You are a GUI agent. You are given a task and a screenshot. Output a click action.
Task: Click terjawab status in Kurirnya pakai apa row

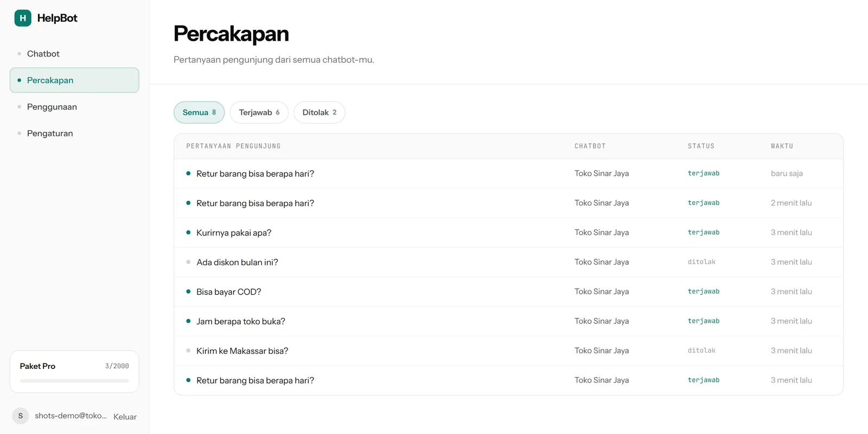[x=704, y=232]
